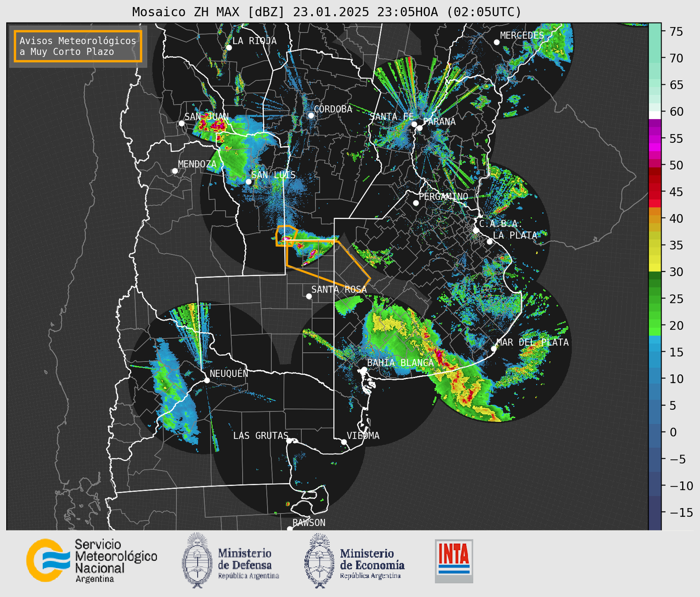Click the VIEDMA city marker dot
The width and height of the screenshot is (700, 597).
click(344, 442)
